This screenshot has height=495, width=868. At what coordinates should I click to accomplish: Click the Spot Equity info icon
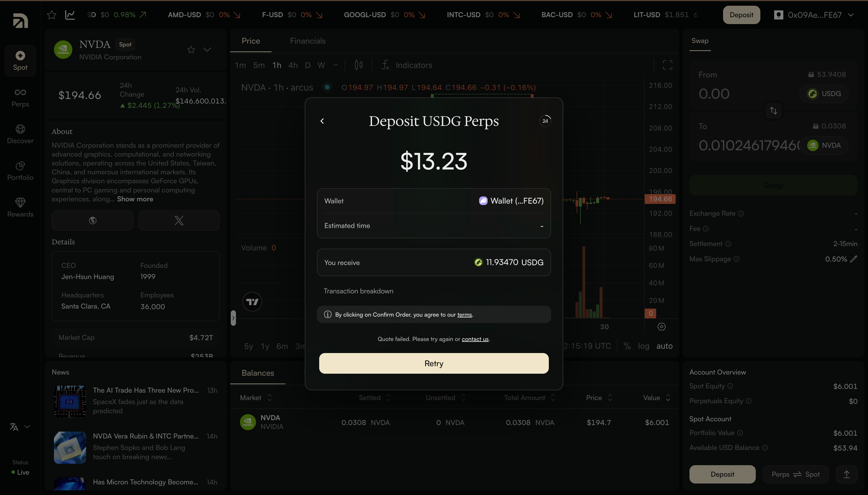730,386
